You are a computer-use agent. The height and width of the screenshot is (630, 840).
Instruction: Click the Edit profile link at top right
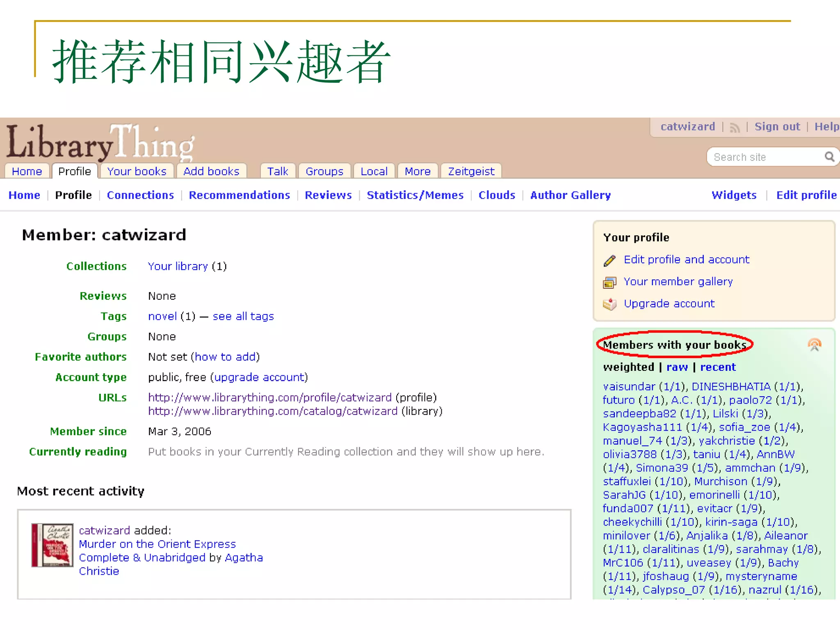806,195
